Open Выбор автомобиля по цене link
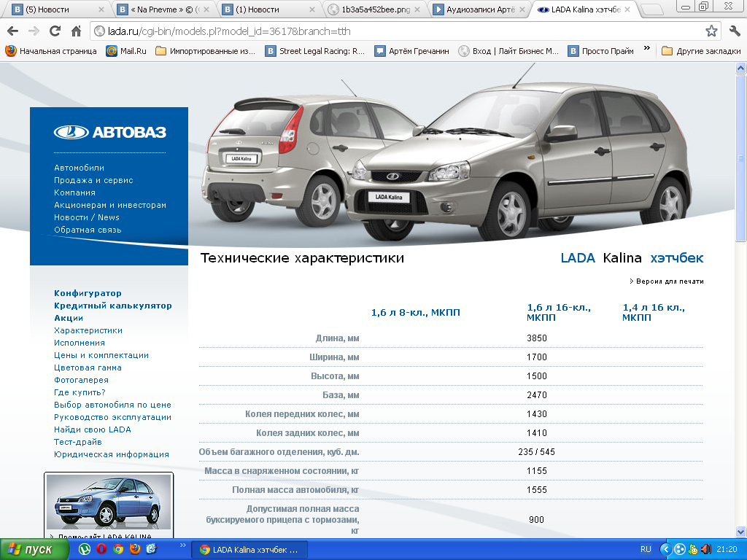Image resolution: width=747 pixels, height=560 pixels. pyautogui.click(x=112, y=404)
